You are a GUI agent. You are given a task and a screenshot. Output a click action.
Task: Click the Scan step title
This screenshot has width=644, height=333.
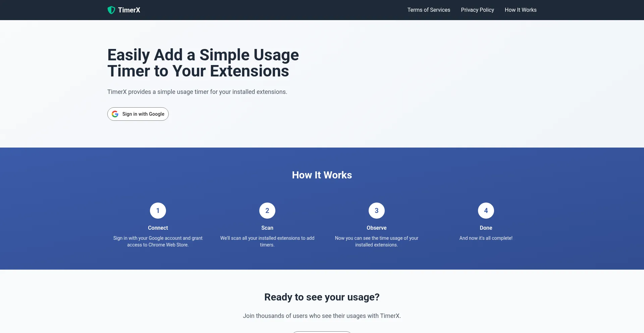coord(267,228)
